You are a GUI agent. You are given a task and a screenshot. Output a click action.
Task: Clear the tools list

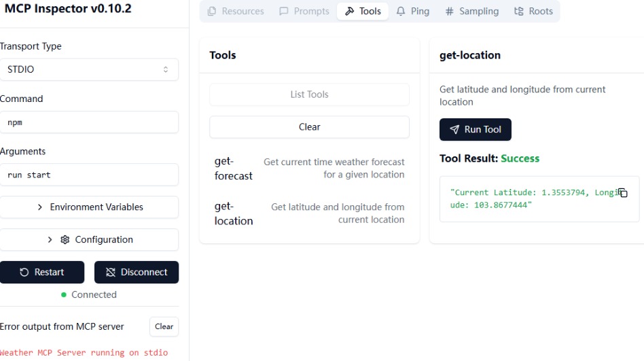coord(309,127)
